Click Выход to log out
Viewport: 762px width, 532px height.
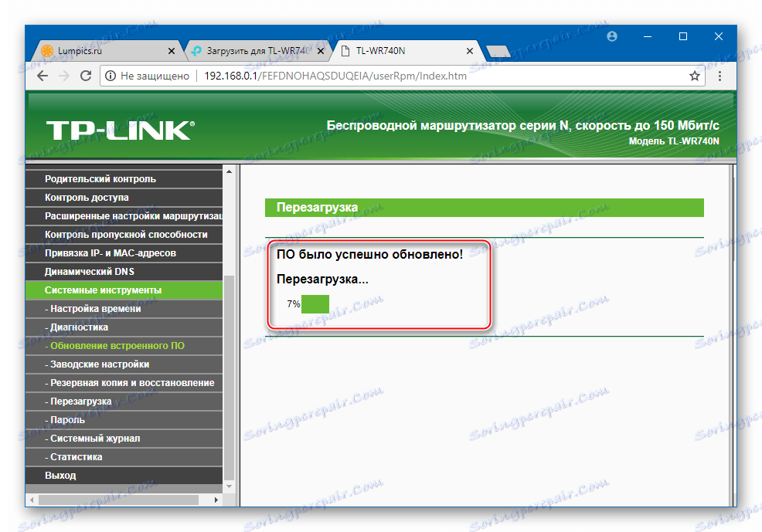click(x=124, y=475)
